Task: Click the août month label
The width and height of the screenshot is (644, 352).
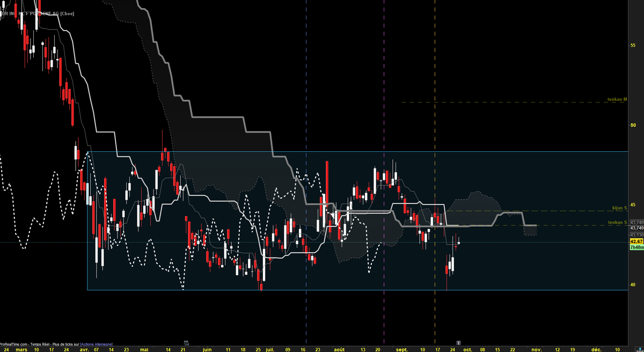Action: [x=339, y=349]
